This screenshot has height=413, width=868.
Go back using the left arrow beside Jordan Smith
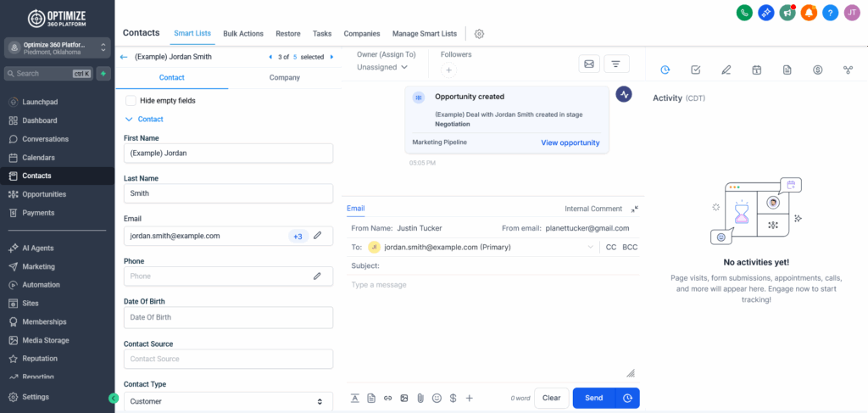[124, 57]
